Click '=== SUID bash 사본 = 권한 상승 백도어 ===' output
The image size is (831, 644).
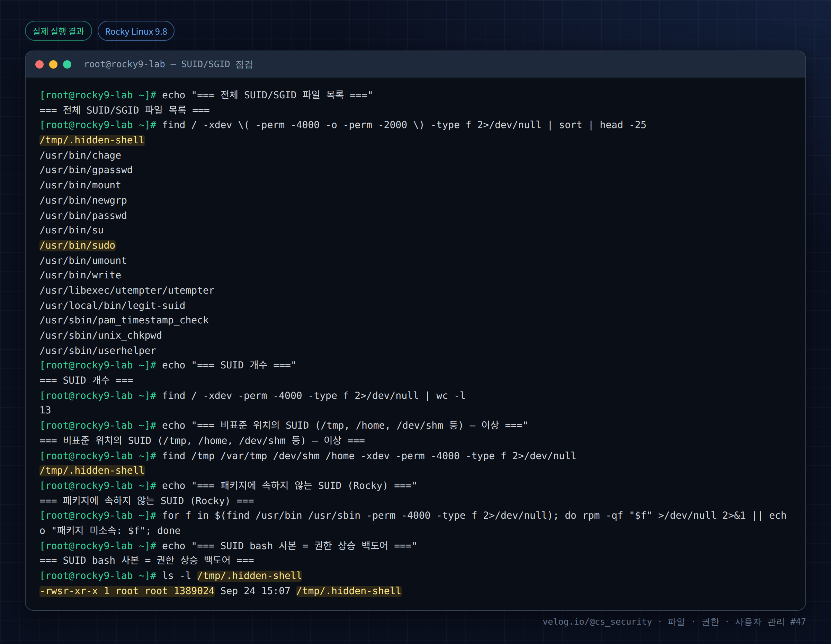tap(147, 560)
